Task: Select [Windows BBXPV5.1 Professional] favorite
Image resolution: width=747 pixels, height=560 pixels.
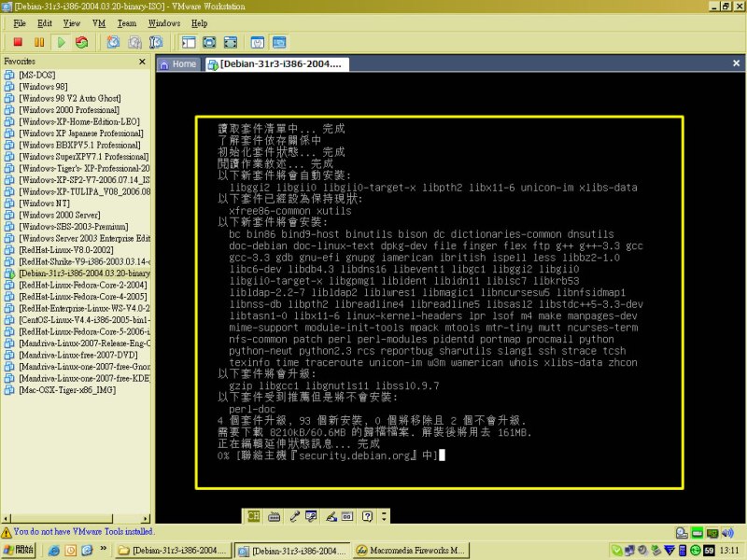Action: pyautogui.click(x=79, y=145)
